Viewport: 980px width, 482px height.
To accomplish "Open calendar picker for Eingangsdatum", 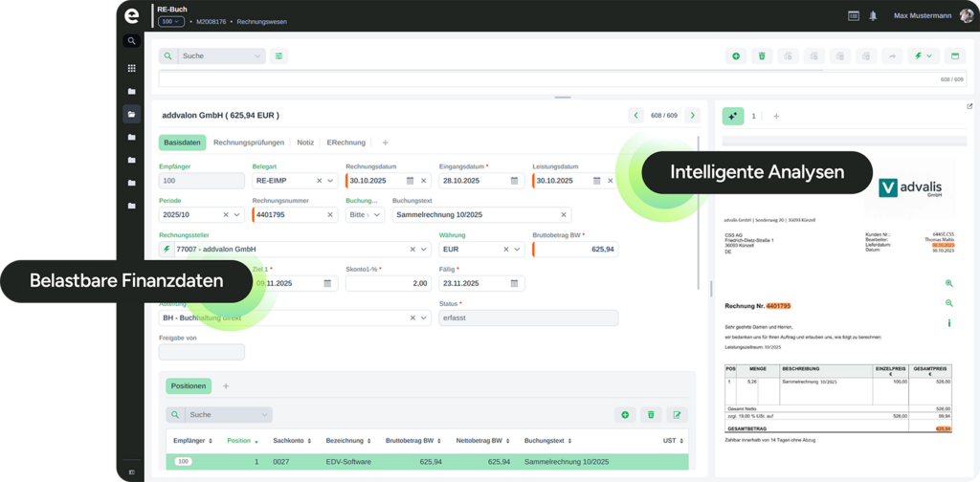I will 502,181.
